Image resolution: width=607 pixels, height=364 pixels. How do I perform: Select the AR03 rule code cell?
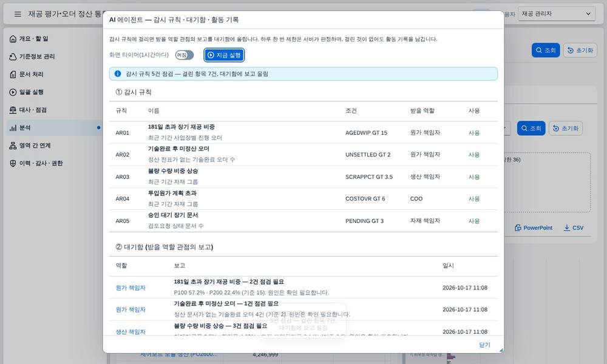123,177
